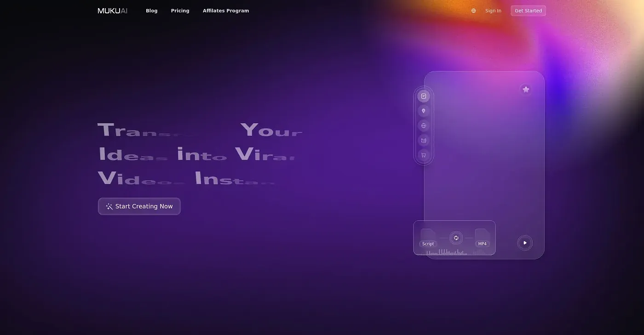
Task: Click the convert refresh icon between Script and MP4
Action: point(456,238)
